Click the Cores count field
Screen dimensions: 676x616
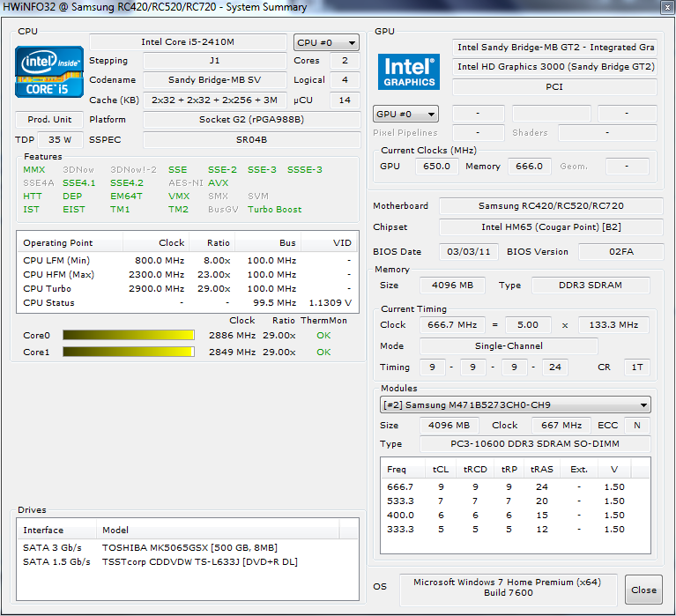point(345,60)
